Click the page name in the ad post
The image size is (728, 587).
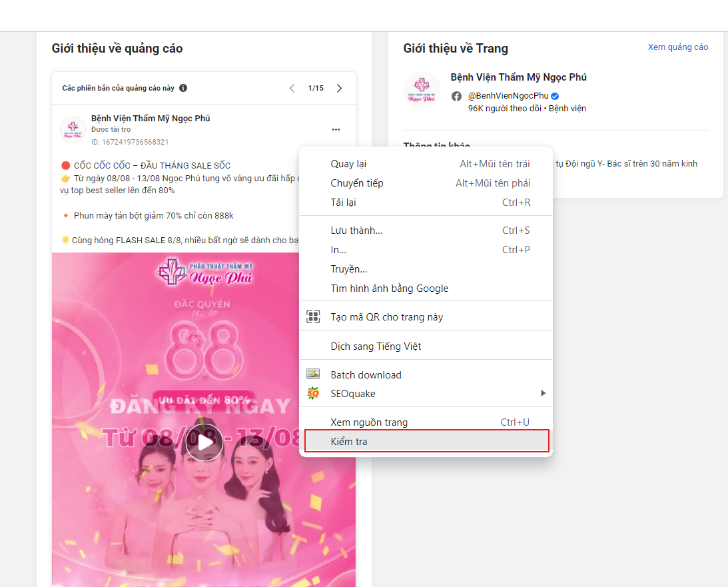(x=151, y=119)
